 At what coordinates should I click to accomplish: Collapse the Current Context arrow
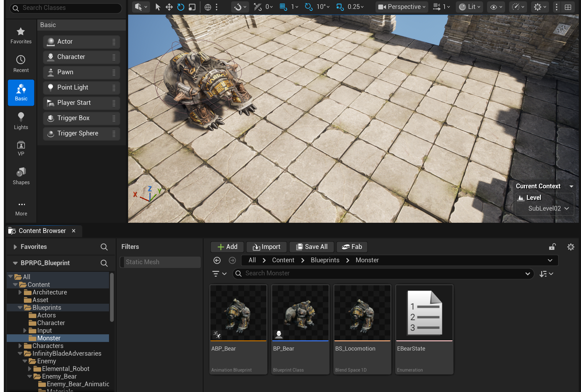click(x=571, y=186)
